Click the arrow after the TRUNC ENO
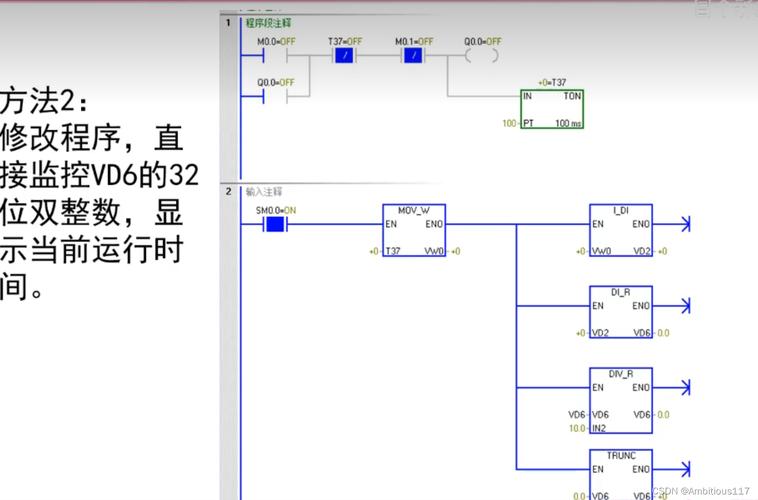This screenshot has width=758, height=500. coord(685,469)
